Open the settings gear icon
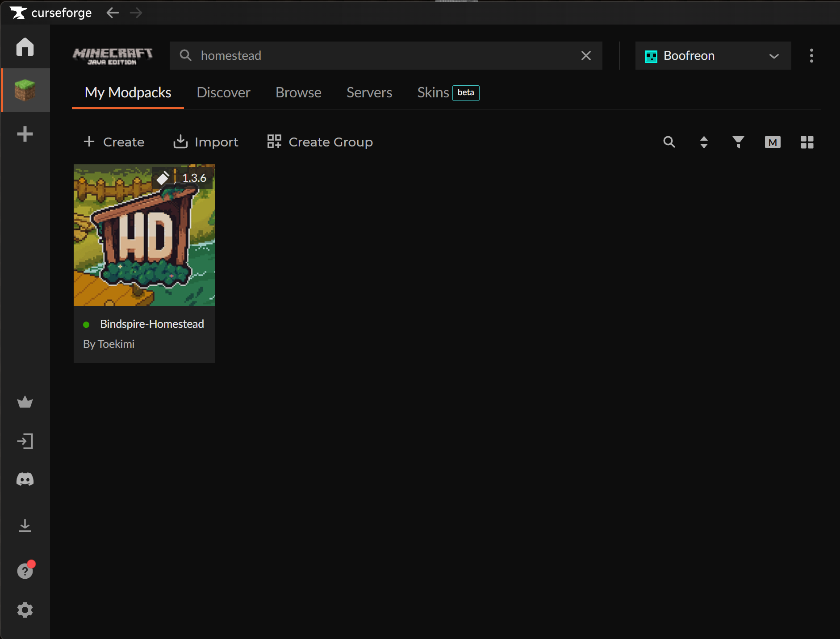This screenshot has width=840, height=639. point(25,610)
